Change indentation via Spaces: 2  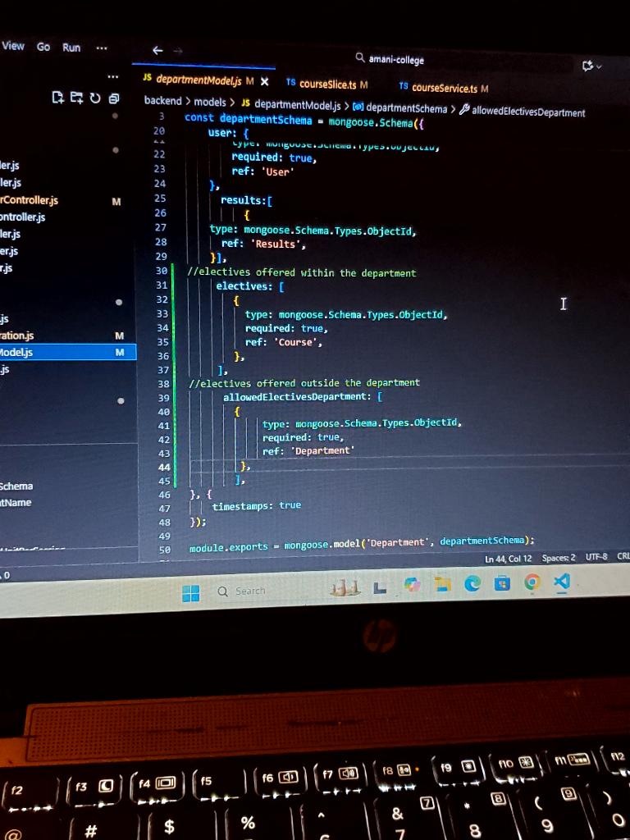coord(558,558)
